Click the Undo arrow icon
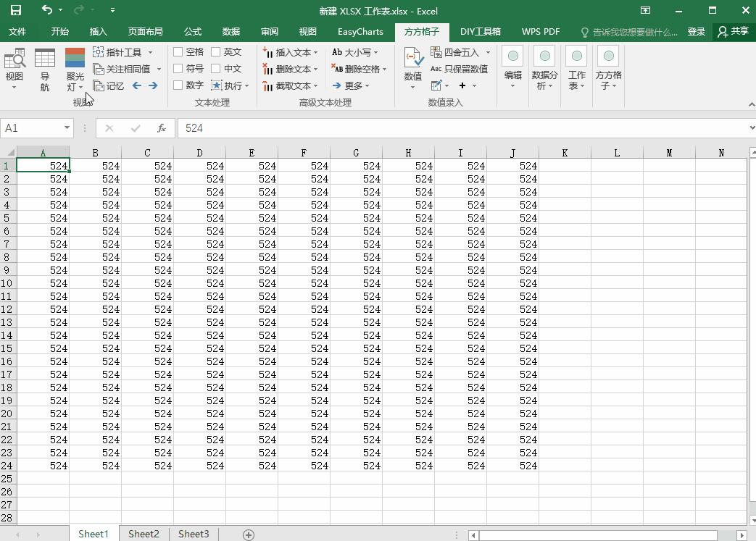The height and width of the screenshot is (541, 756). coord(47,10)
